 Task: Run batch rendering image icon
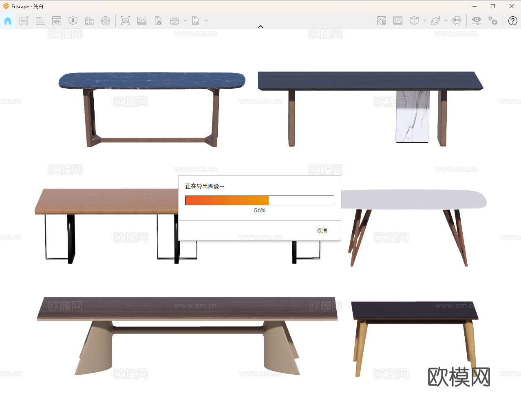coord(142,21)
